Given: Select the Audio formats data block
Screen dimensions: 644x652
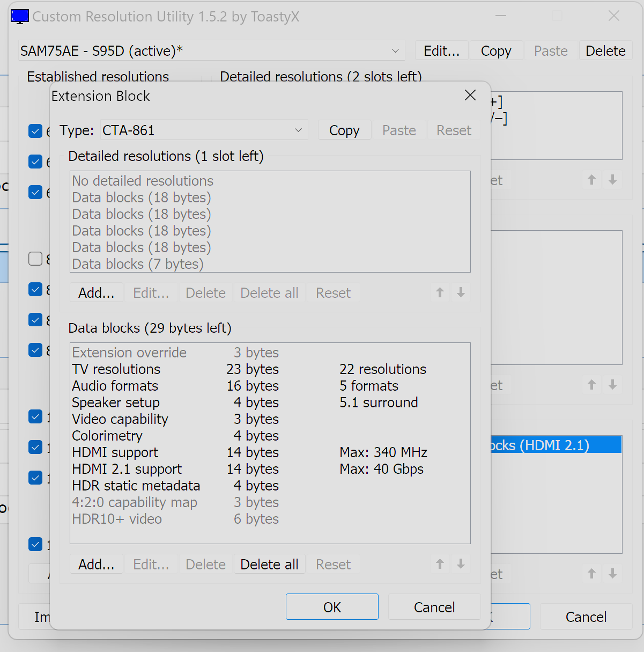Looking at the screenshot, I should (115, 386).
